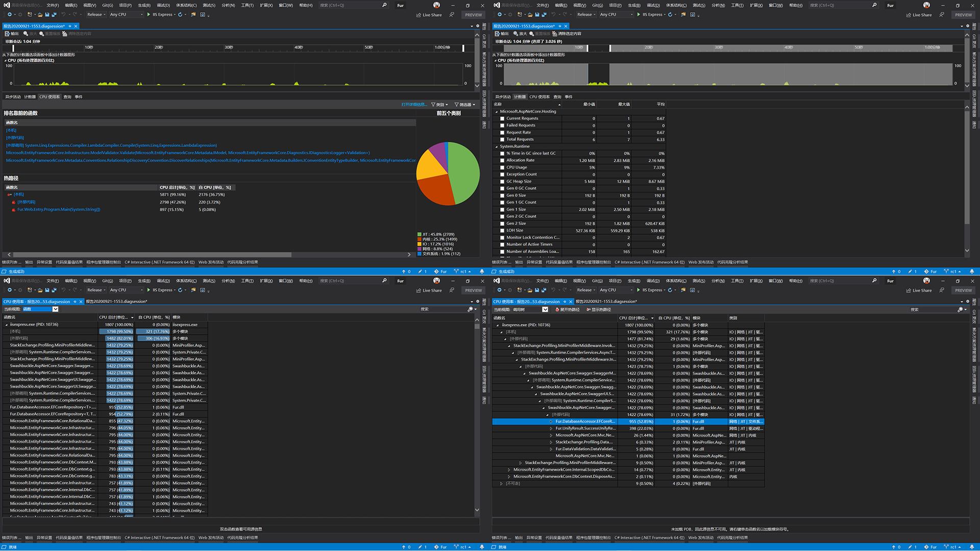This screenshot has width=980, height=551.
Task: Open 当前视图 调用树 dropdown in bottom-right window
Action: [545, 310]
